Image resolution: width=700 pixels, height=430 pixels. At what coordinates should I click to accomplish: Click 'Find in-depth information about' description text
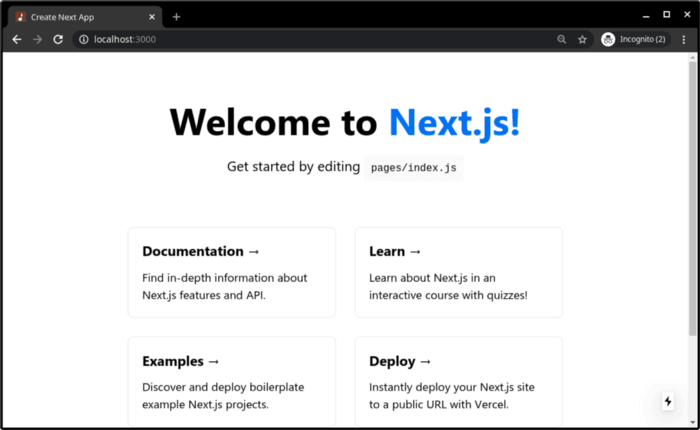pyautogui.click(x=225, y=278)
